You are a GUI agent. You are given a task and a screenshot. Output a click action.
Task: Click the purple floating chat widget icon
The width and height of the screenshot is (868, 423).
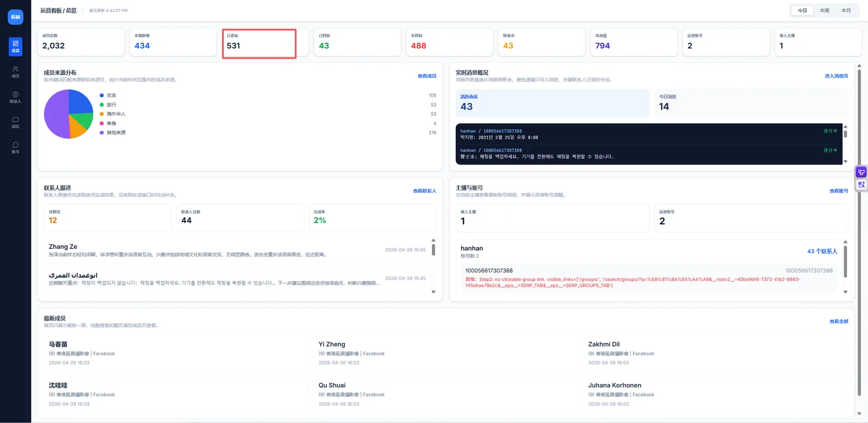tap(861, 172)
